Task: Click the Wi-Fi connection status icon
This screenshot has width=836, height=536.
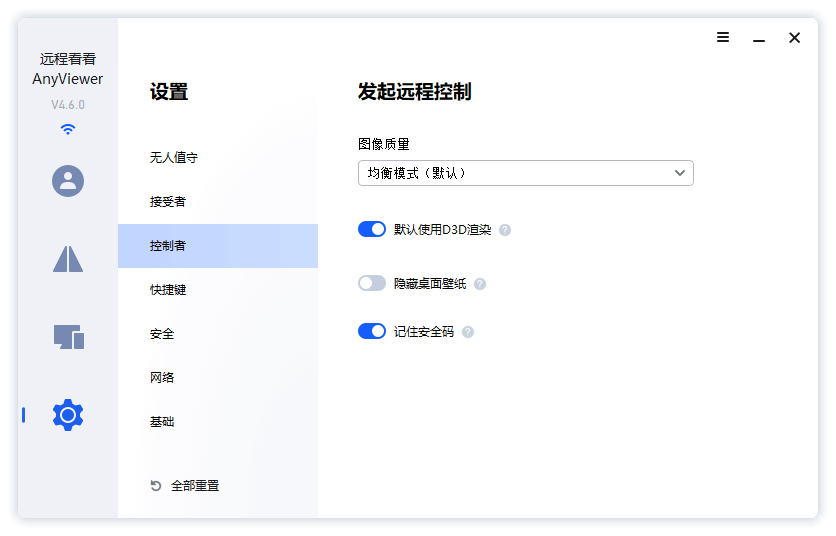Action: tap(68, 129)
